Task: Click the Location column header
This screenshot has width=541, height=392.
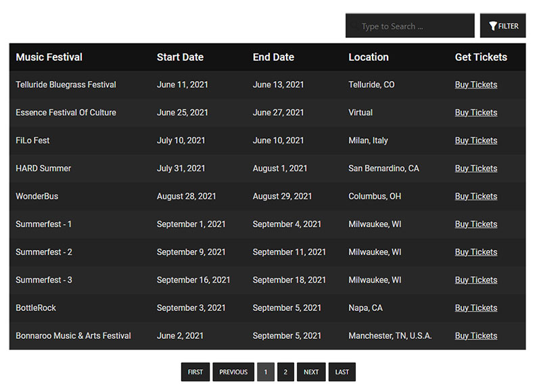Action: 369,57
